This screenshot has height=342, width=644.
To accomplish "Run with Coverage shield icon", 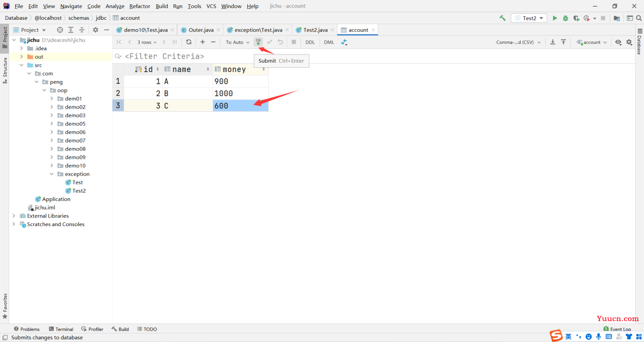I will [x=576, y=18].
